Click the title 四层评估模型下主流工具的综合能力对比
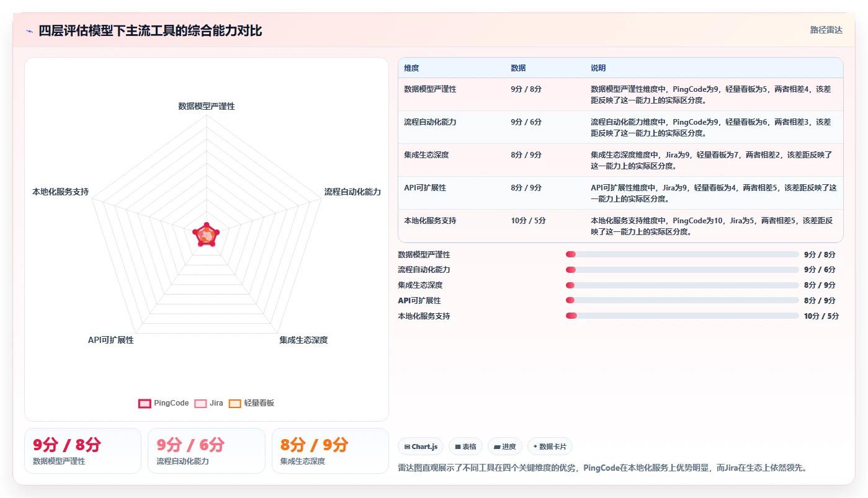 click(x=151, y=30)
